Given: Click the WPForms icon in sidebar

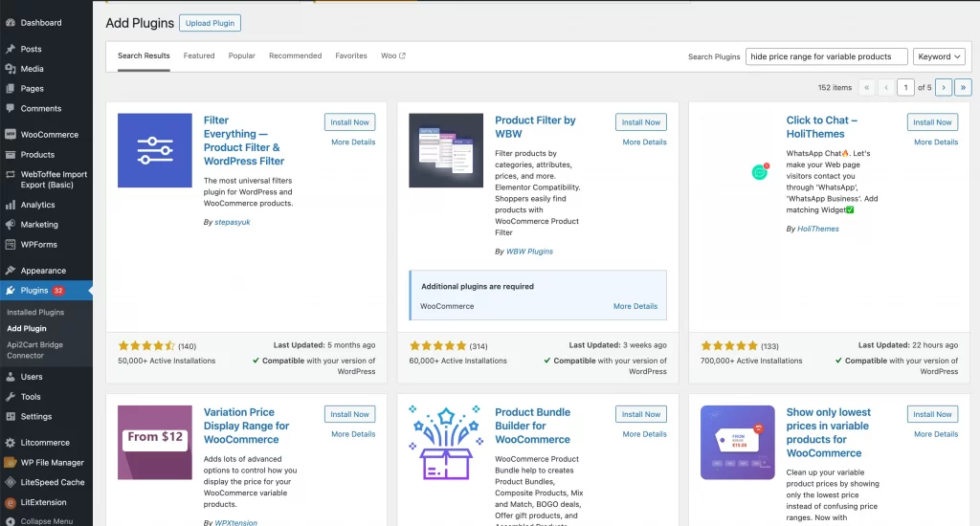Looking at the screenshot, I should tap(10, 244).
